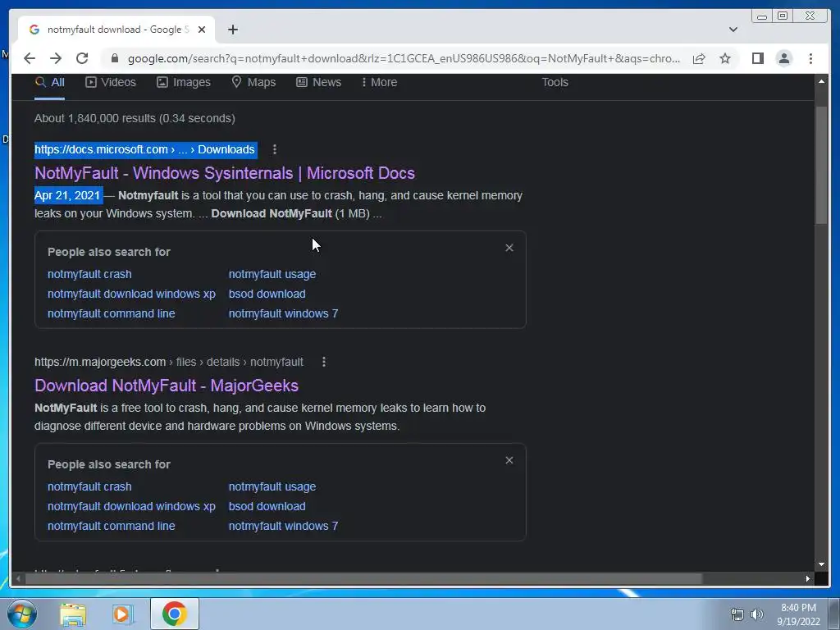
Task: Go back to the previous page
Action: (30, 58)
